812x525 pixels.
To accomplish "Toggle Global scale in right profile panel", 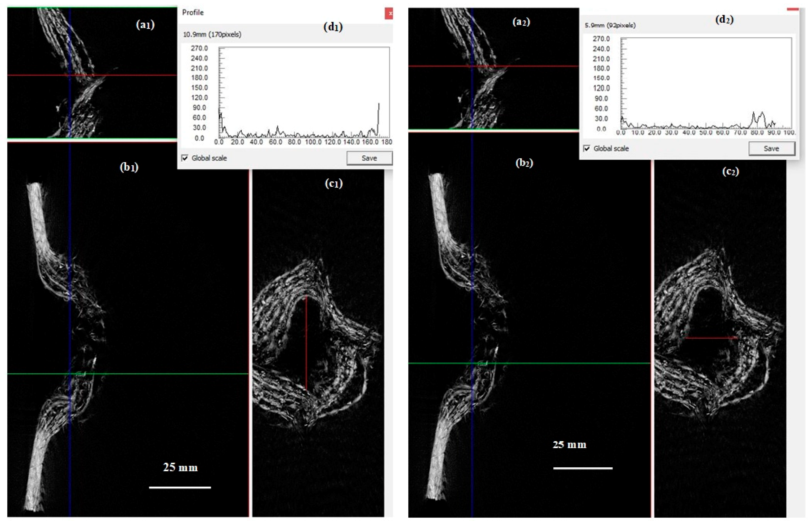I will coord(587,149).
